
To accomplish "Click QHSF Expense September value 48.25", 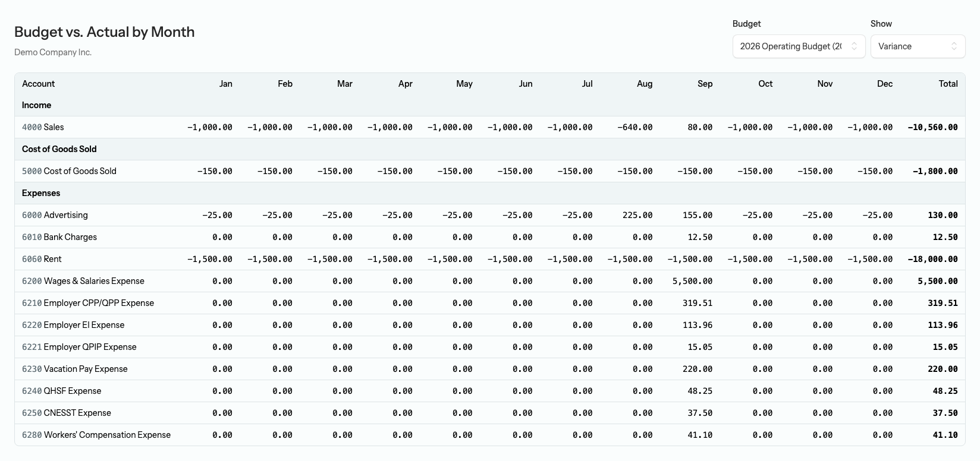I will point(700,391).
